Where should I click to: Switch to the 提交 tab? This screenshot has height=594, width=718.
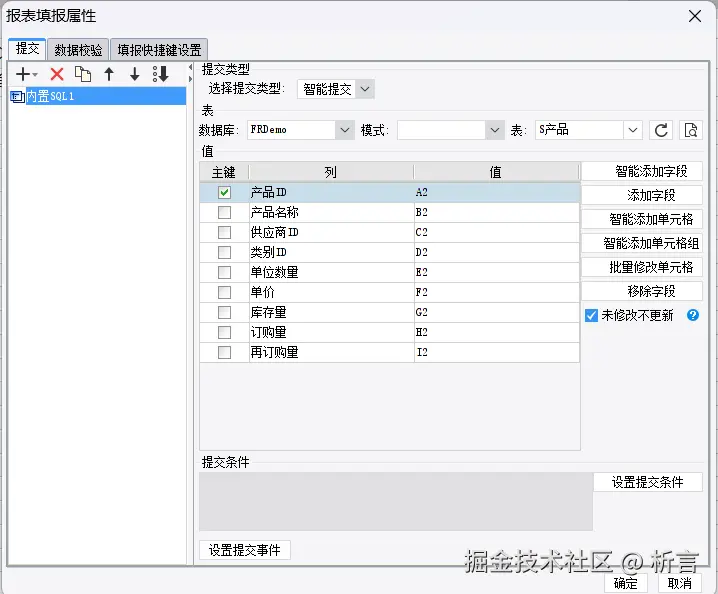coord(27,49)
